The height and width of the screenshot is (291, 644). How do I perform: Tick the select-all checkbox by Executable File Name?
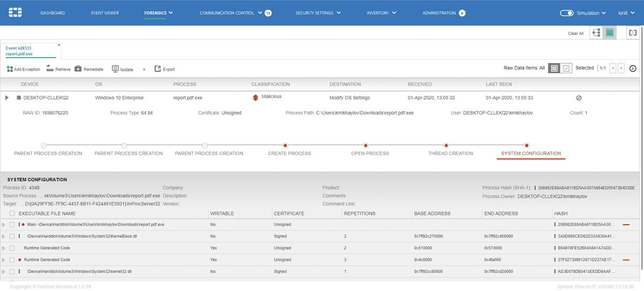pos(12,213)
